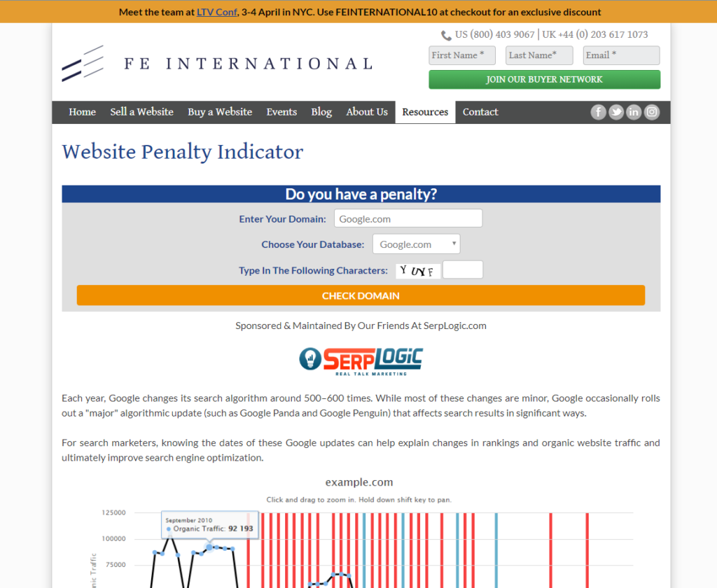Viewport: 717px width, 588px height.
Task: Click the 'Enter Your Domain:' label
Action: (x=283, y=219)
